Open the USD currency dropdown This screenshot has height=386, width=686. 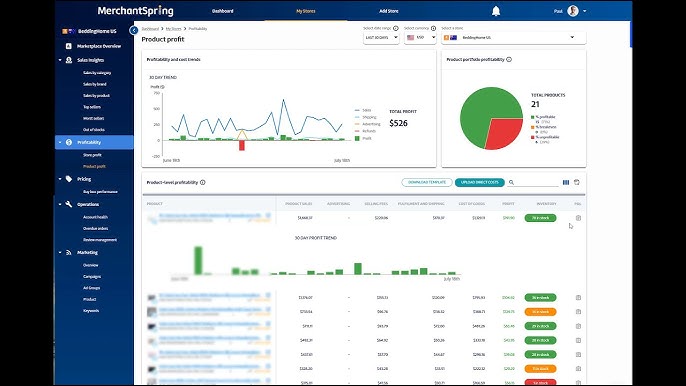click(x=420, y=38)
